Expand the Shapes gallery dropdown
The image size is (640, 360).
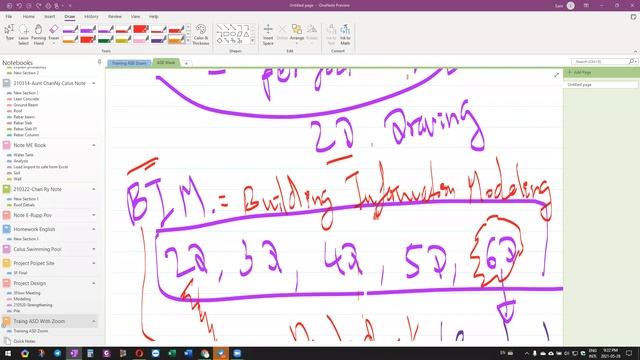253,40
